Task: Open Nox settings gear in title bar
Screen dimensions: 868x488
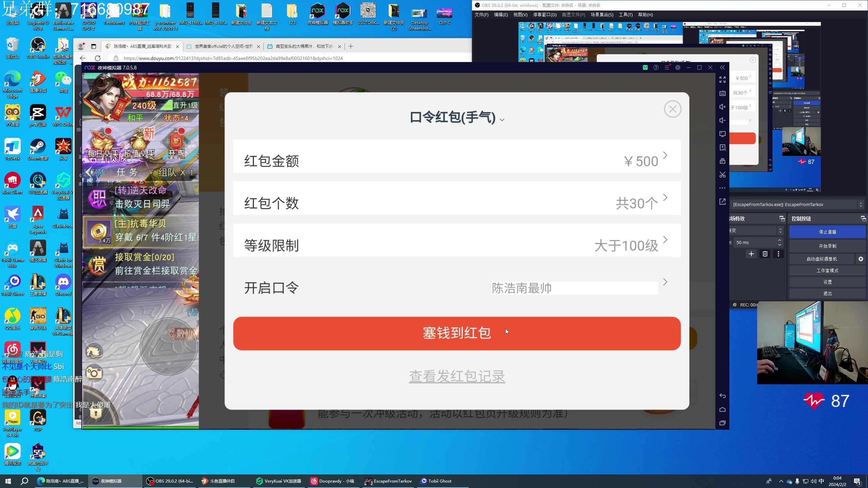Action: pyautogui.click(x=678, y=67)
